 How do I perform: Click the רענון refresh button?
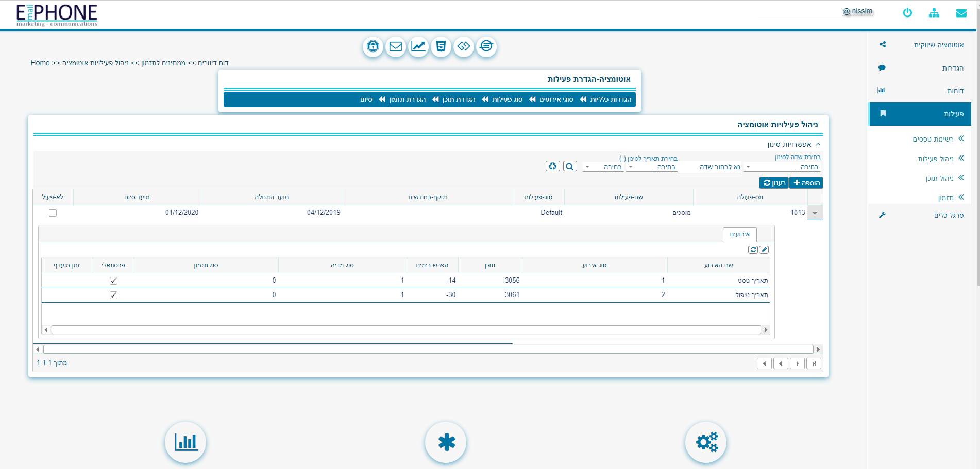click(774, 183)
